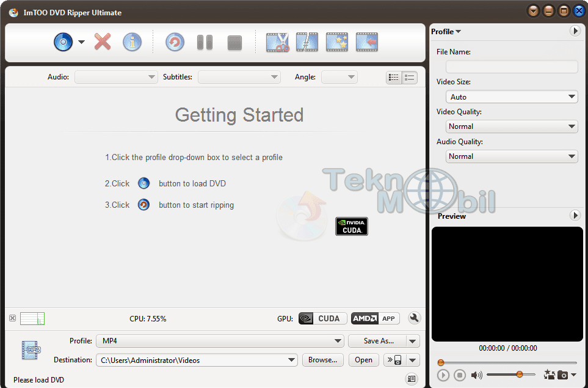Click the Open folder button

click(363, 360)
